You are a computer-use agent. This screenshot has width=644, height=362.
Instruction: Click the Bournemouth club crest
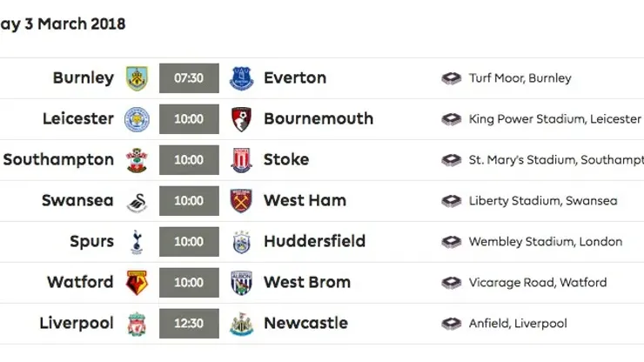(x=241, y=119)
